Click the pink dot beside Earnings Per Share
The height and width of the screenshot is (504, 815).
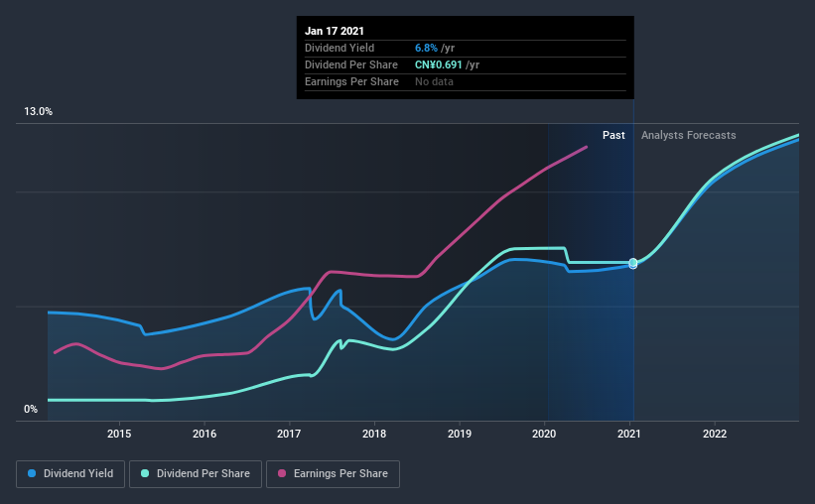(x=282, y=473)
